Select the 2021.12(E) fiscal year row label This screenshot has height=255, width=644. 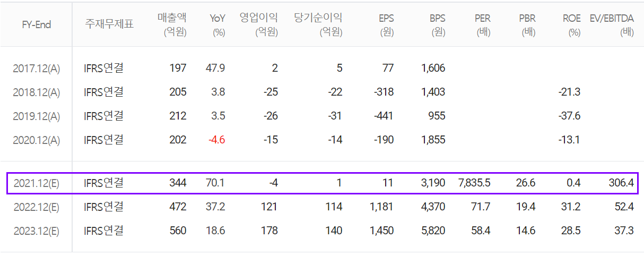(37, 183)
